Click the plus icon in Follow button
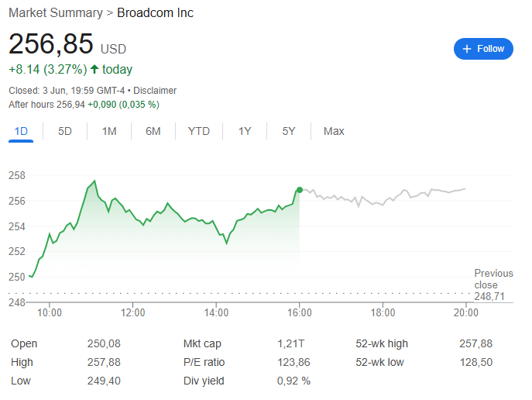This screenshot has width=532, height=400. (x=467, y=49)
